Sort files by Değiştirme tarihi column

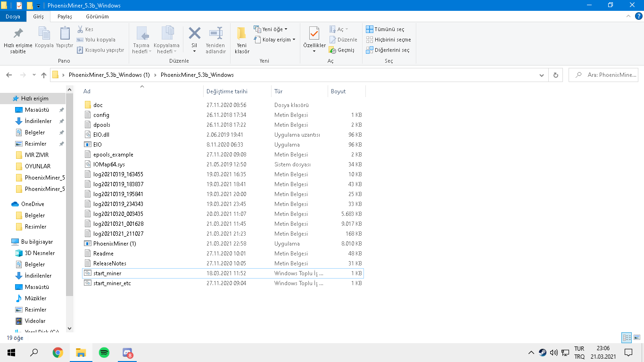(227, 91)
